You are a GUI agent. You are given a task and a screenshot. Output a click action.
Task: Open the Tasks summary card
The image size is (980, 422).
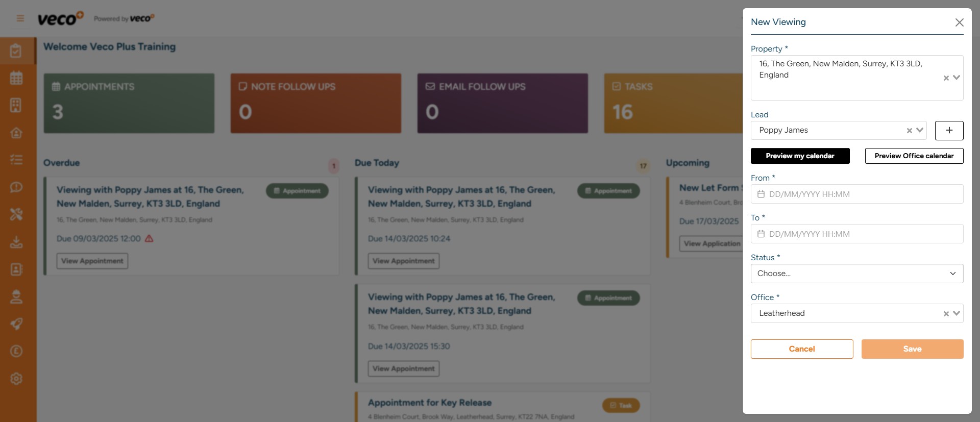point(673,103)
